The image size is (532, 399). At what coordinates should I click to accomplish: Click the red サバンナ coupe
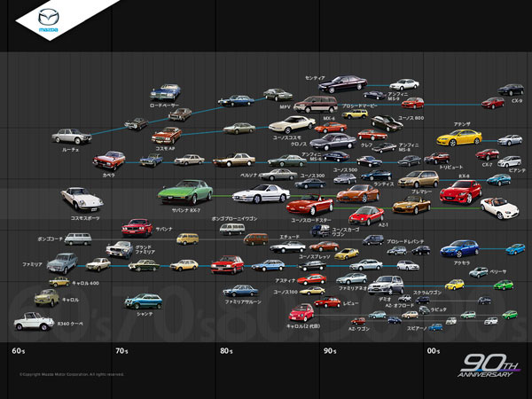(137, 228)
